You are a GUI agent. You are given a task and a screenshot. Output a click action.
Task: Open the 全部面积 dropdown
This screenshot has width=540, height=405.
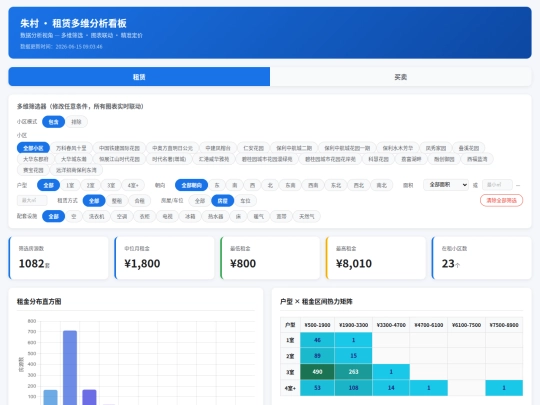[446, 185]
